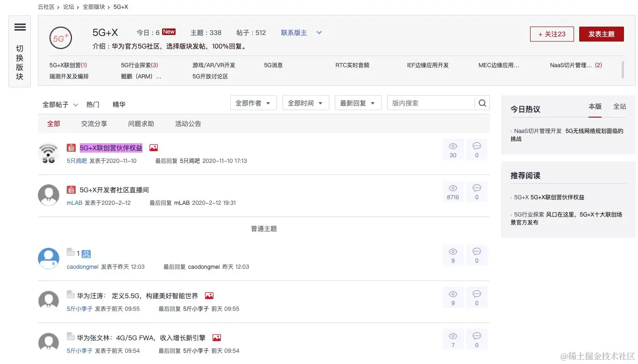Click comment bubble icon of 5G+X联创营伙伴权益 post

[x=477, y=146]
